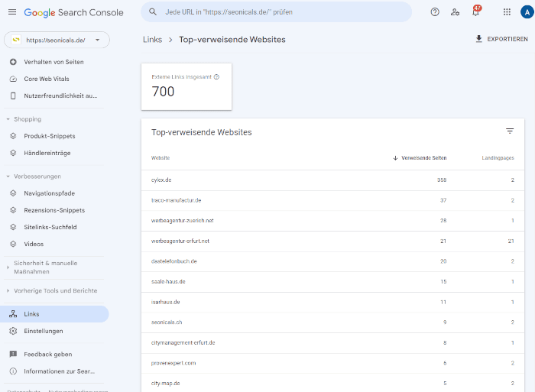This screenshot has width=535, height=392.
Task: Click the Navigationspfade layers icon
Action: point(13,193)
